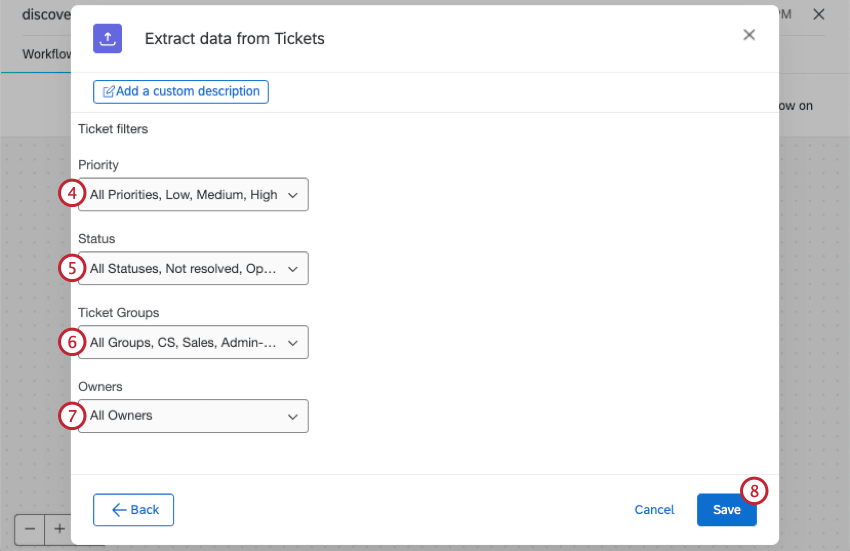The image size is (850, 551).
Task: Open the Status filter dropdown
Action: point(193,269)
